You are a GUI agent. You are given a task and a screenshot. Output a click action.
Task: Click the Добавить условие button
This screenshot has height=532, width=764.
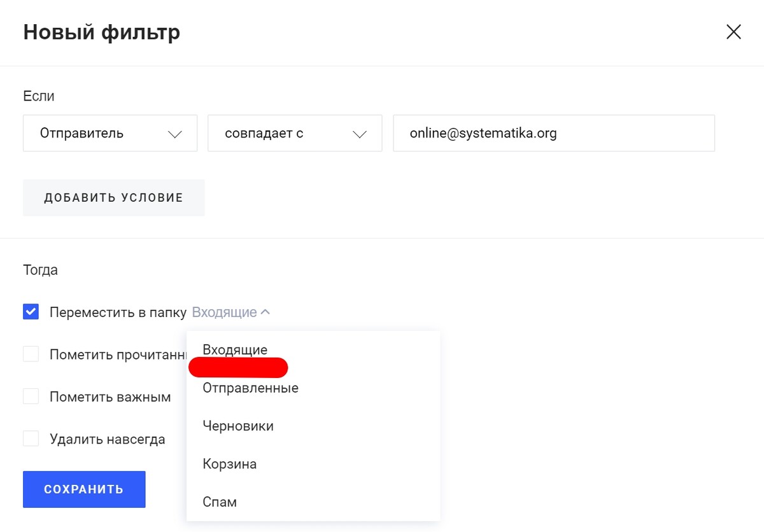113,198
